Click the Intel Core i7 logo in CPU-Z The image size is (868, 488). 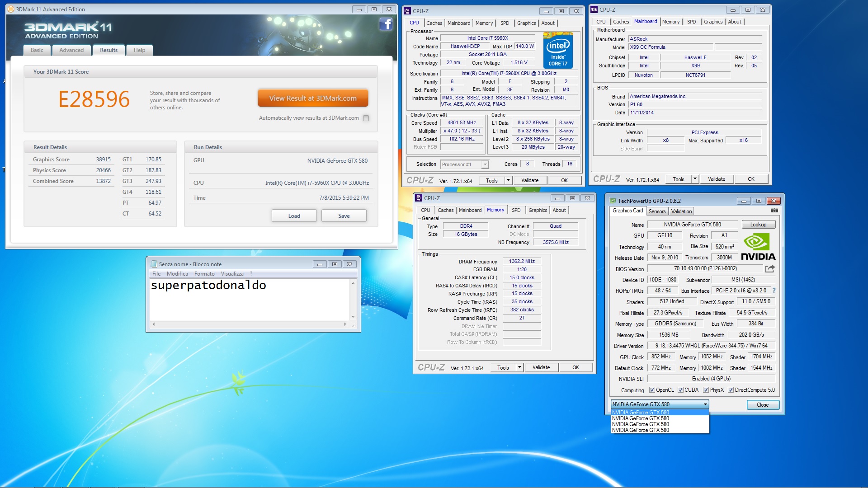point(558,50)
